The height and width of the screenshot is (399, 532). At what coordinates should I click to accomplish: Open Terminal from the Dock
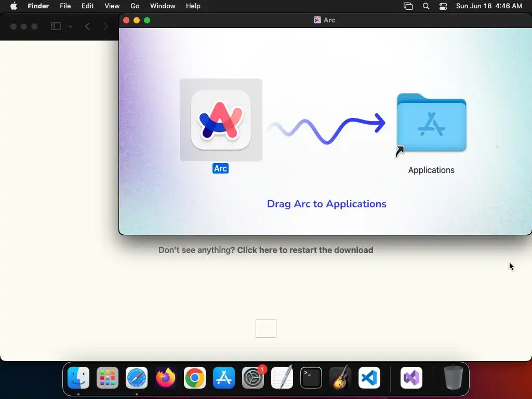311,378
